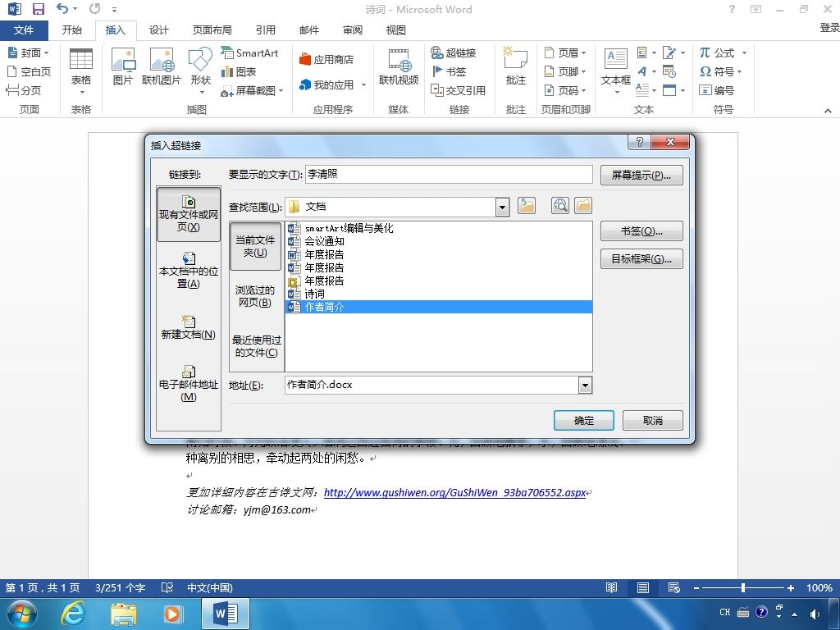Screen dimensions: 840x630
Task: Switch to the 引用 ribbon tab
Action: (x=265, y=30)
